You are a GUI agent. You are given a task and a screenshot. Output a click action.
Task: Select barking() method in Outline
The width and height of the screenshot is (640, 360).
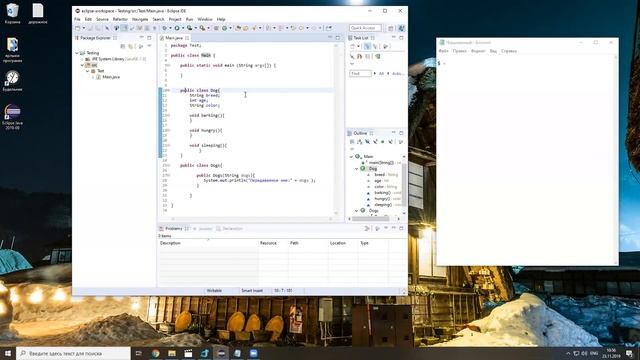(x=382, y=193)
